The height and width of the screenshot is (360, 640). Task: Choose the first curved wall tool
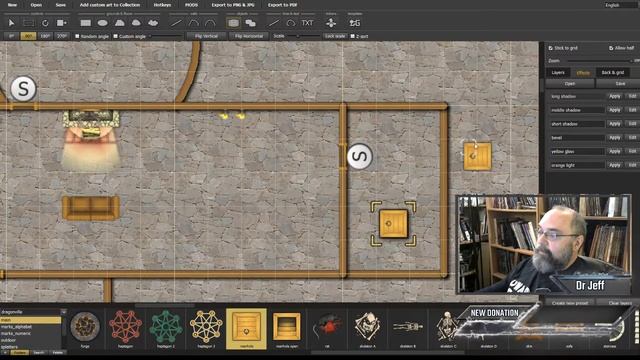(193, 23)
